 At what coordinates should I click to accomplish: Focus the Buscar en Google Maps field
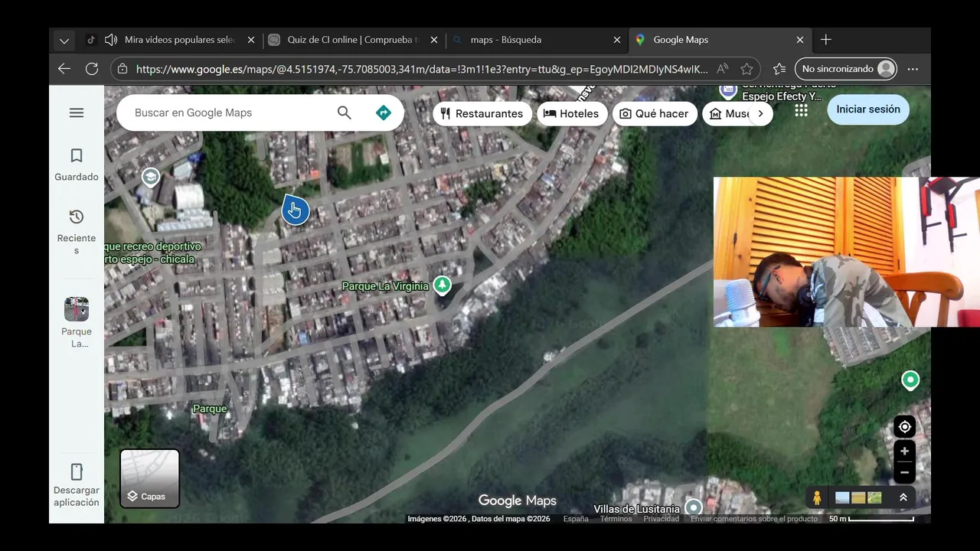tap(230, 112)
